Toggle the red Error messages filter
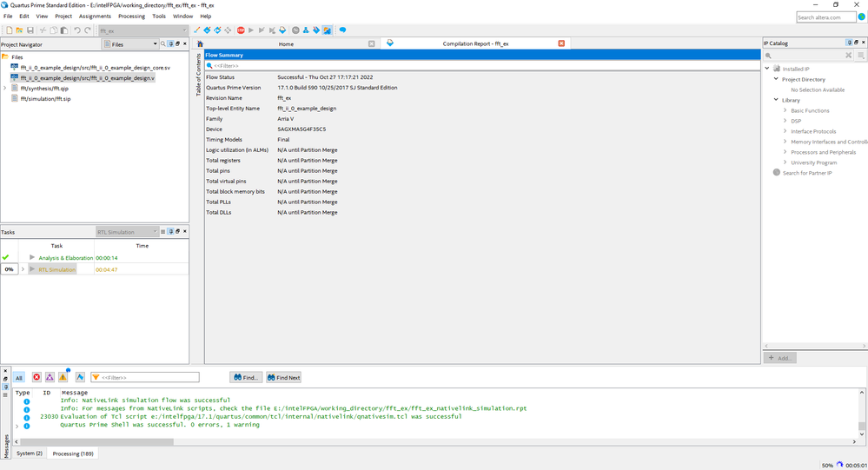This screenshot has width=868, height=470. coord(36,377)
